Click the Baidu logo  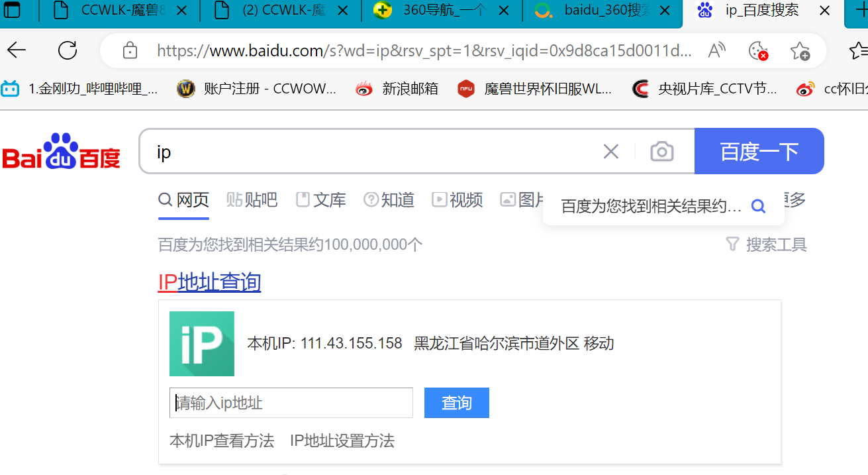point(62,151)
